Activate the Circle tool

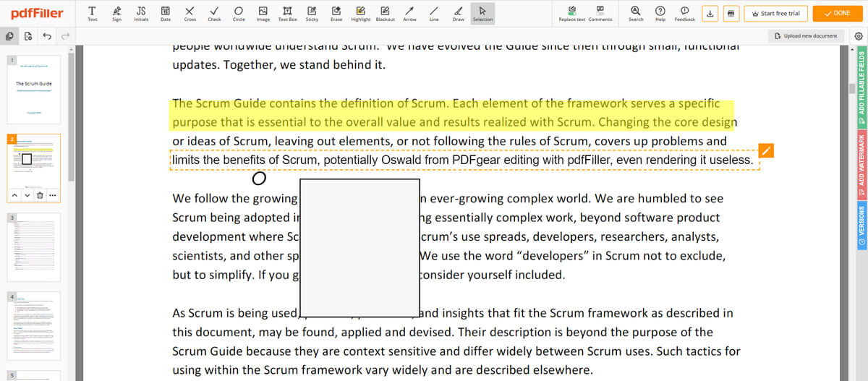tap(239, 13)
